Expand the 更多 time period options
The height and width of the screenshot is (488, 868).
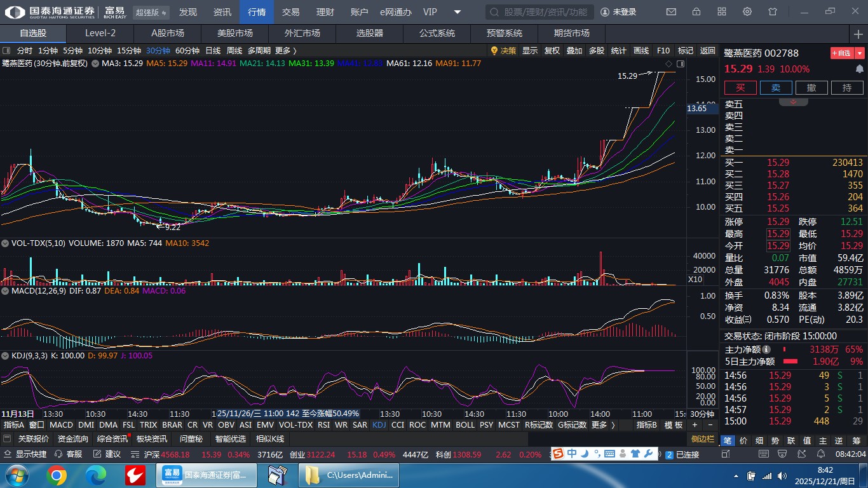285,51
